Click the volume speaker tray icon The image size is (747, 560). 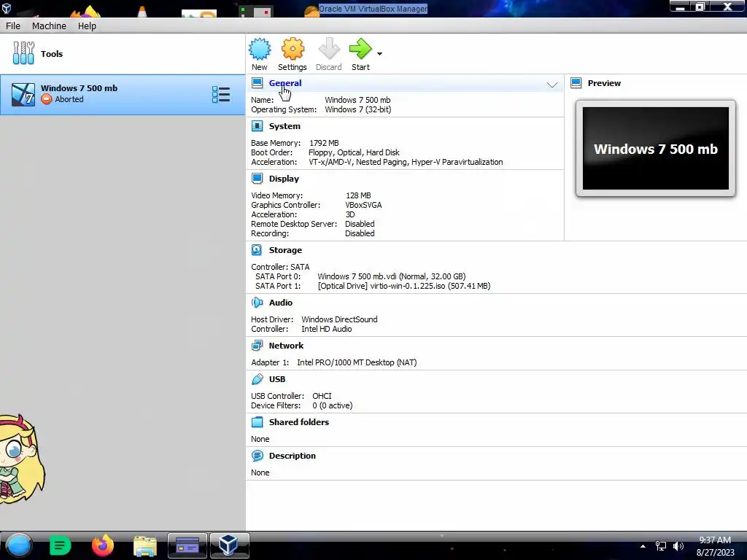tap(678, 546)
